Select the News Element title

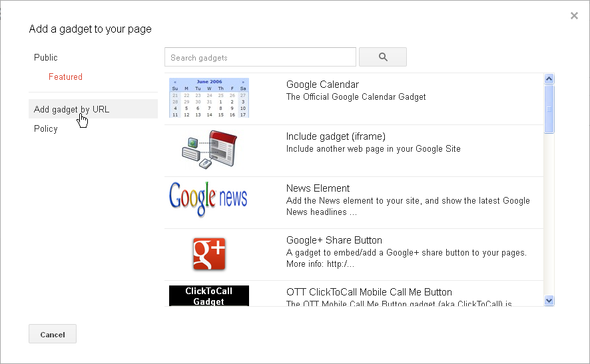coord(318,188)
